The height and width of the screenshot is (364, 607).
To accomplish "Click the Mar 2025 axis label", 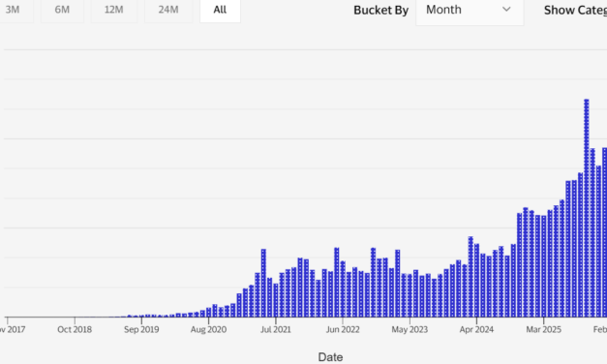I will [x=543, y=329].
